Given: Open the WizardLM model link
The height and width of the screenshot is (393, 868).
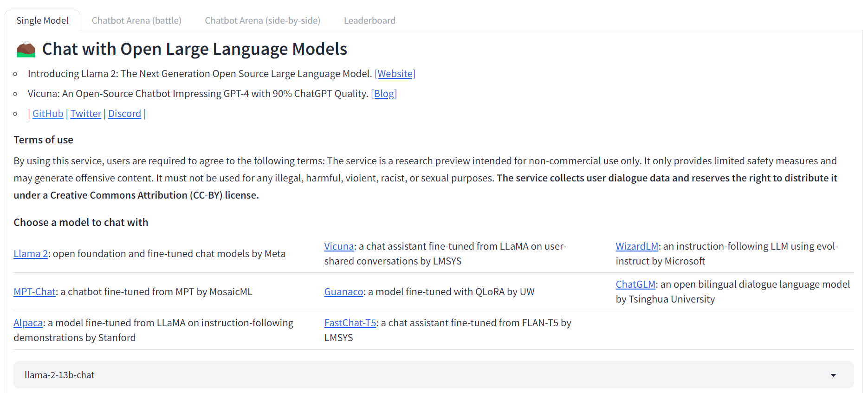Looking at the screenshot, I should point(637,246).
